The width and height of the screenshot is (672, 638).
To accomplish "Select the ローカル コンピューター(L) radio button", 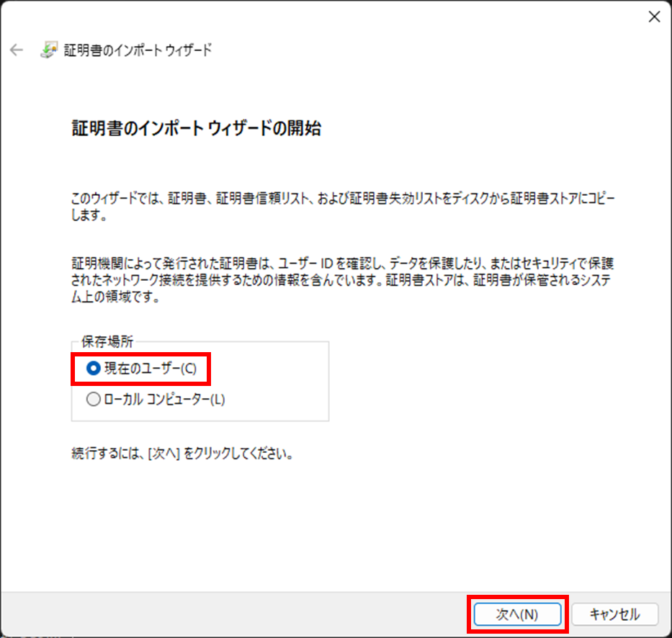I will 93,400.
